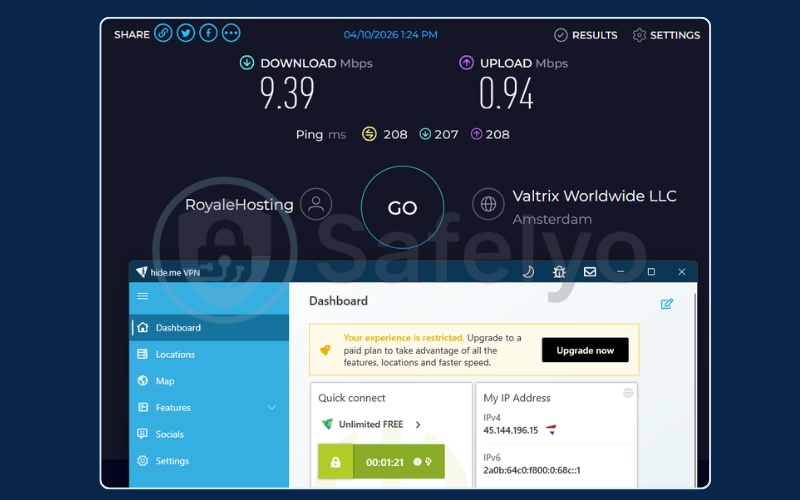Toggle the hide.me hamburger sidebar menu
Image resolution: width=800 pixels, height=500 pixels.
[x=143, y=296]
